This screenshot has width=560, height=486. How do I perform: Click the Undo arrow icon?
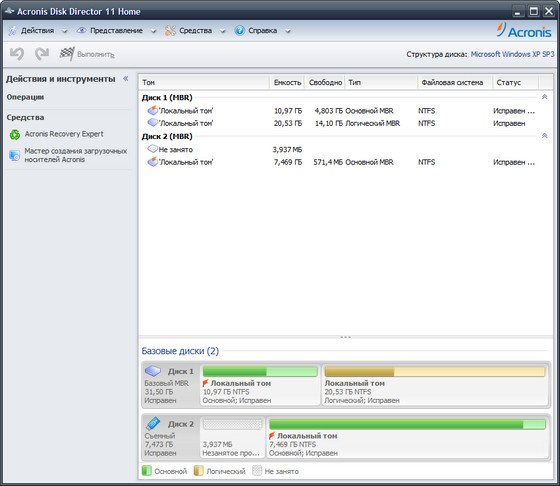(x=16, y=54)
